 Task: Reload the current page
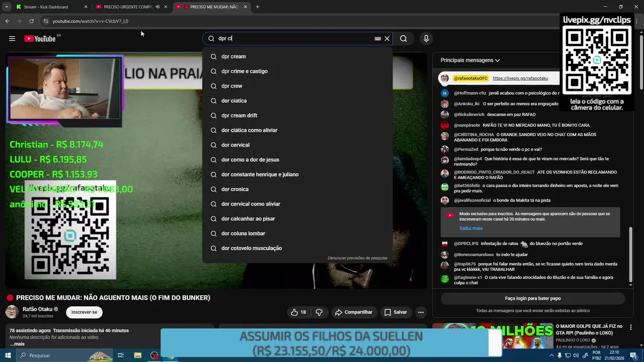(x=31, y=21)
